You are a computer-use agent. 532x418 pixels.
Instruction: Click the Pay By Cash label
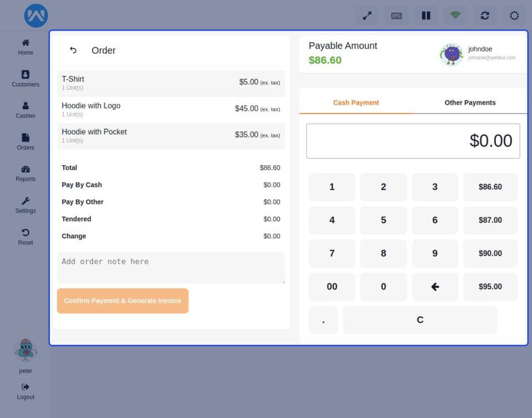tap(82, 185)
